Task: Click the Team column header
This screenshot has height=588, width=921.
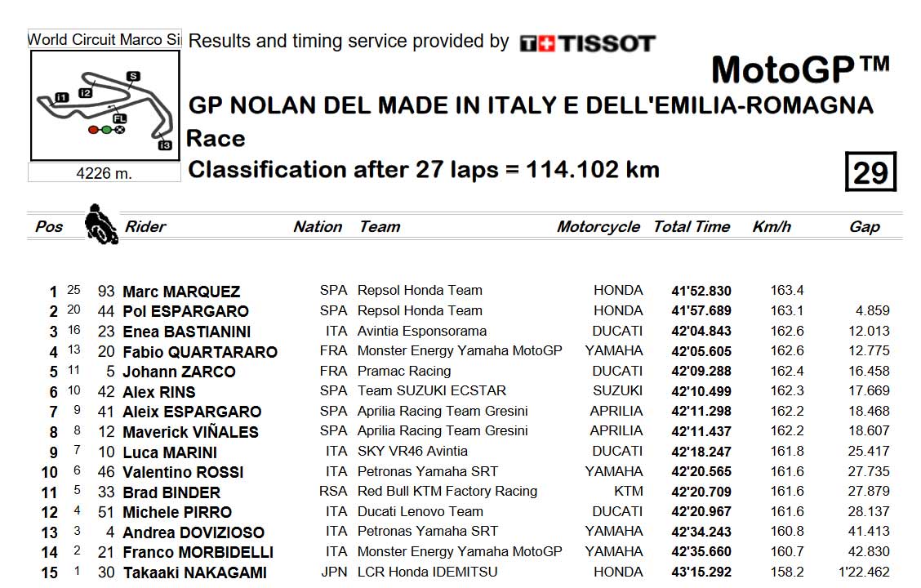Action: coord(380,227)
